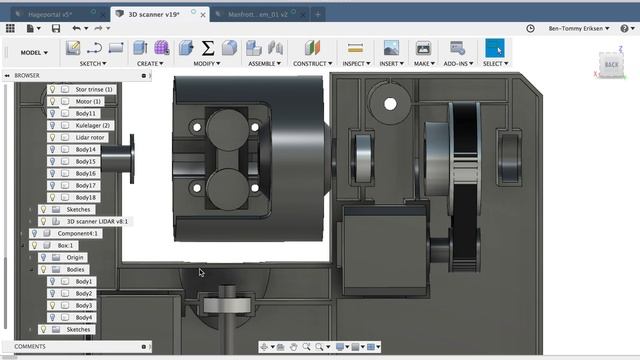Open the Help question mark icon
Image resolution: width=640 pixels, height=360 pixels.
[x=624, y=28]
